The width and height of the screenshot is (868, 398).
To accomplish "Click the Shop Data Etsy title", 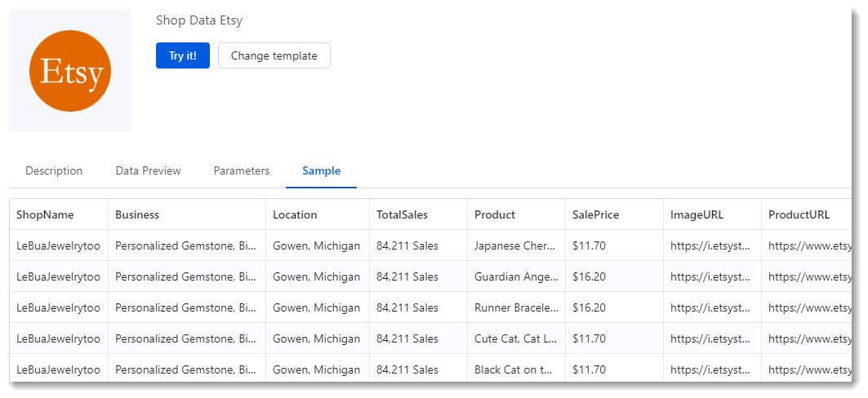I will point(199,21).
